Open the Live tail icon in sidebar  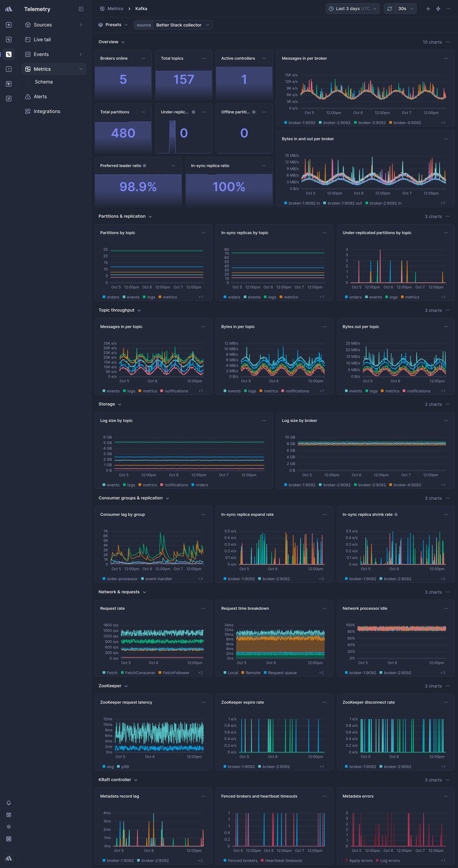click(28, 39)
